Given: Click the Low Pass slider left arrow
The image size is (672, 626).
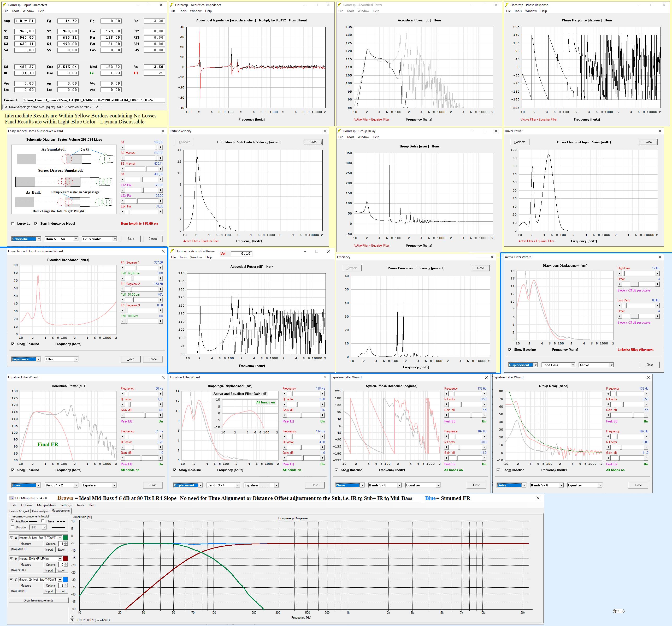Looking at the screenshot, I should (x=620, y=305).
